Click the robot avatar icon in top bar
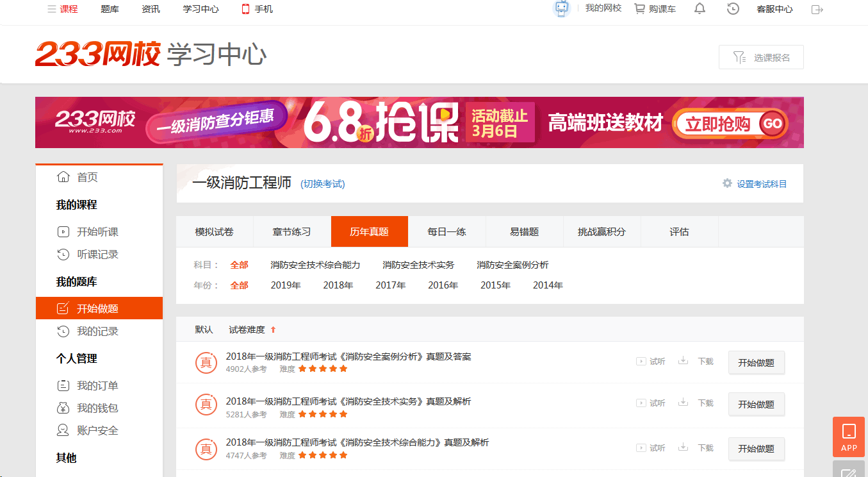This screenshot has height=477, width=868. pyautogui.click(x=562, y=8)
